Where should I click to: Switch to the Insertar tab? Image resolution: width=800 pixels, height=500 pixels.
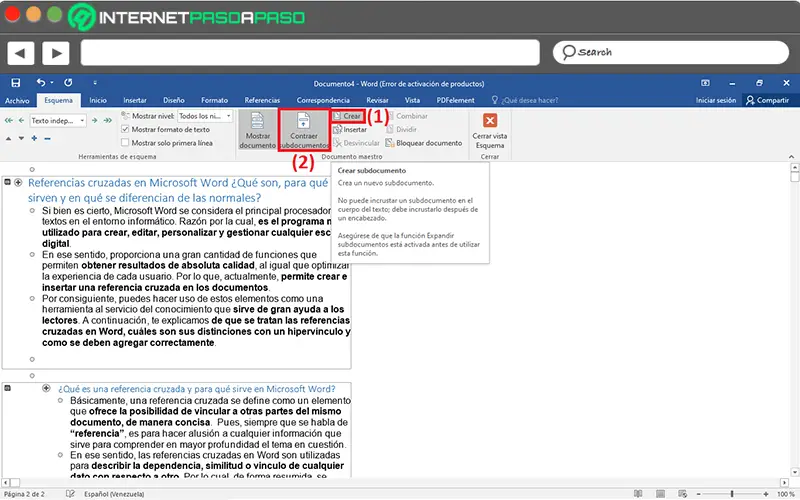tap(135, 100)
